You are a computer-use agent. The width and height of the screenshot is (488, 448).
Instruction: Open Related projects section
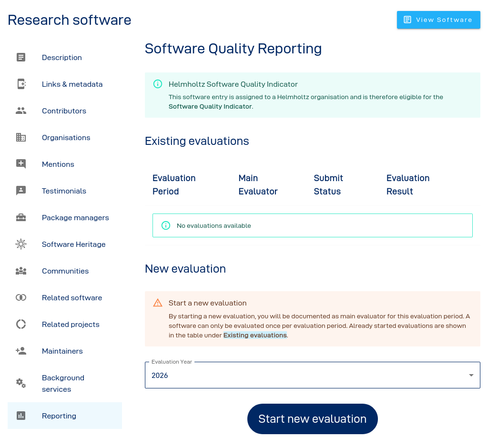65,325
